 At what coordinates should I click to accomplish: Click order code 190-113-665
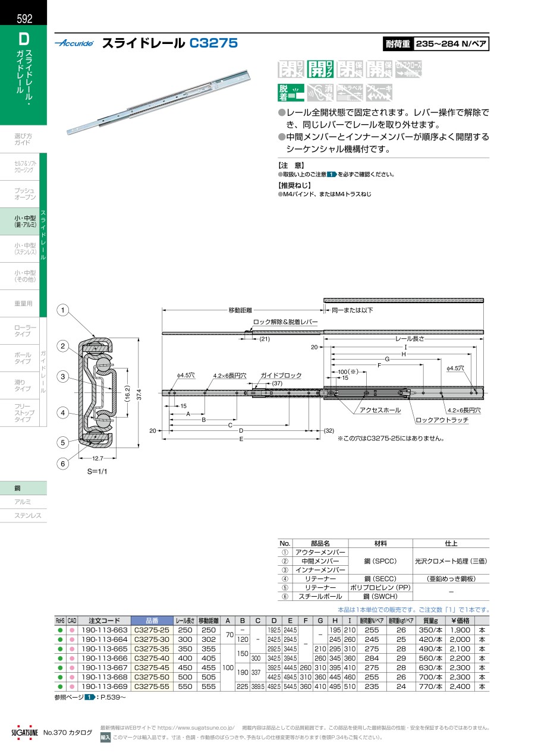(104, 649)
